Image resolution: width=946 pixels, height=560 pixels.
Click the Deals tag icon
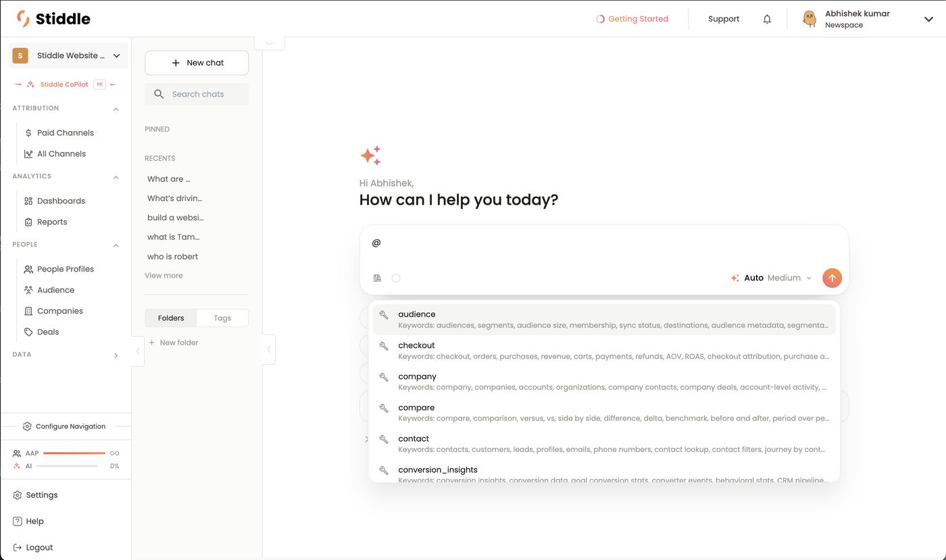(28, 332)
